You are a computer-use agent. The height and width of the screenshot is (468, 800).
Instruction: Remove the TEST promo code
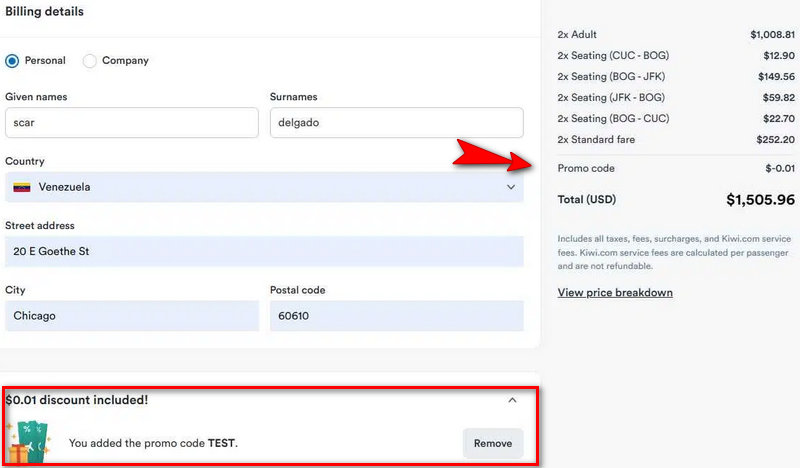[492, 443]
